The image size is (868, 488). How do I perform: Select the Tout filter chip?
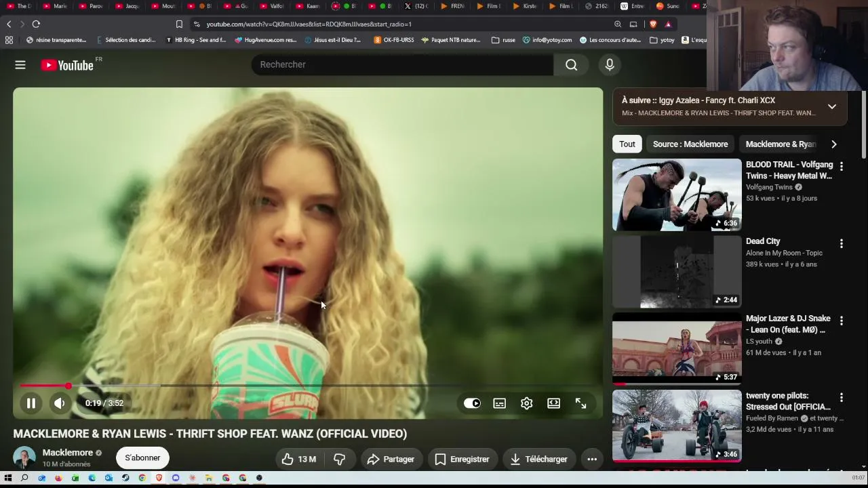[x=627, y=144]
